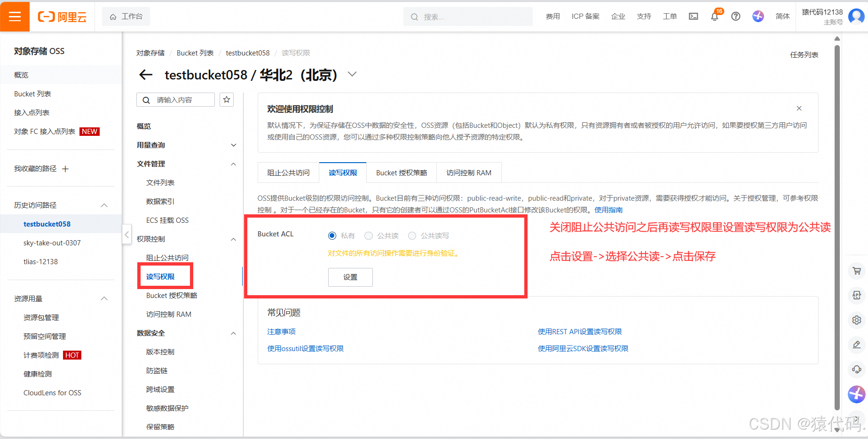
Task: Go back using the left arrow
Action: pos(146,75)
